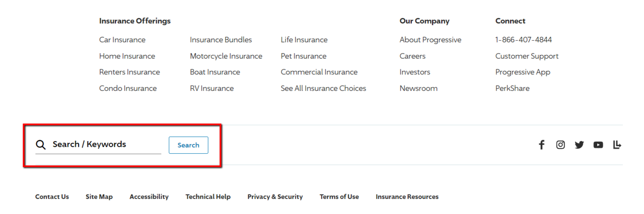Screen dimensions: 644x214
Task: Open the YouTube channel icon
Action: (x=598, y=145)
